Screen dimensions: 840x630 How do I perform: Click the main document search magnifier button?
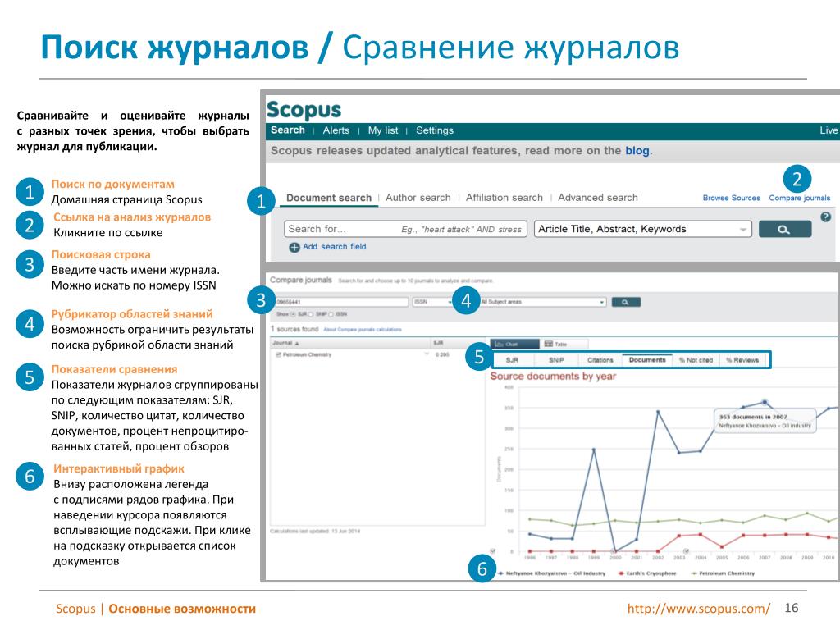tap(785, 230)
